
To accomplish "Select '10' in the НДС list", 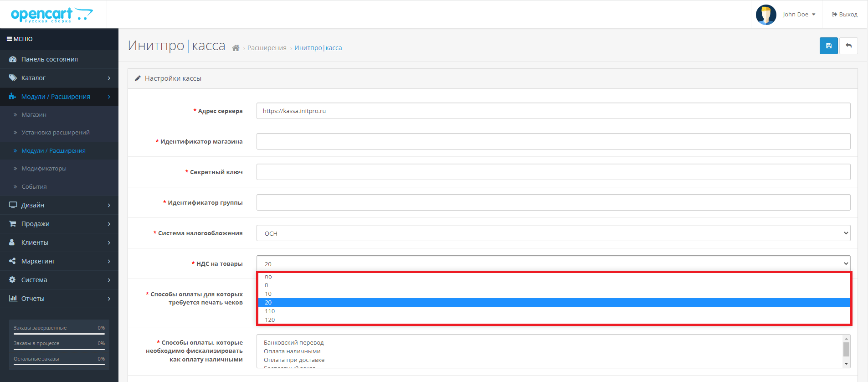I will pyautogui.click(x=554, y=294).
